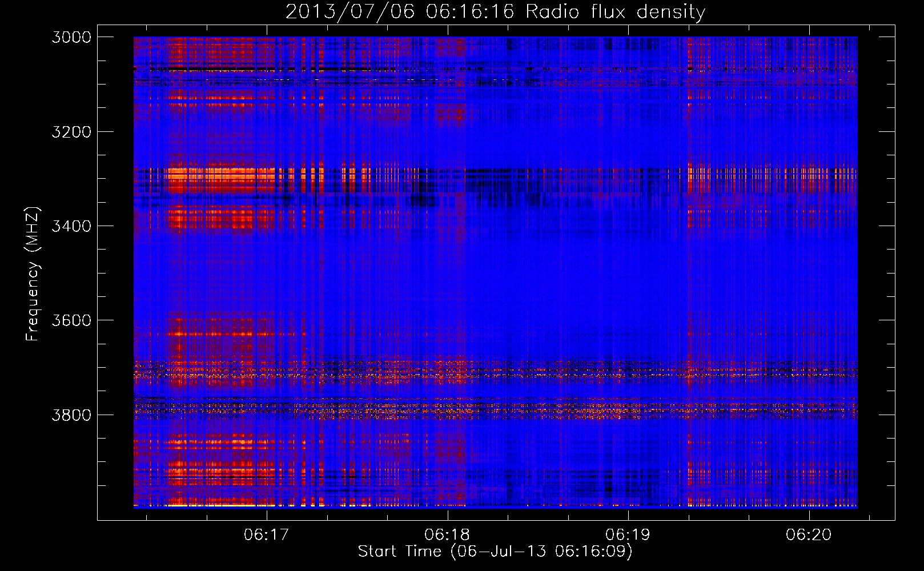Click the 06:19 time tick label
This screenshot has width=924, height=571.
pyautogui.click(x=628, y=535)
